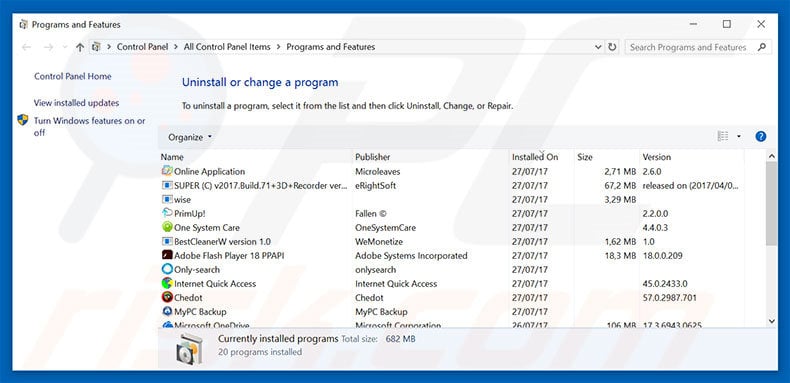
Task: Navigate back with the back arrow
Action: point(26,47)
